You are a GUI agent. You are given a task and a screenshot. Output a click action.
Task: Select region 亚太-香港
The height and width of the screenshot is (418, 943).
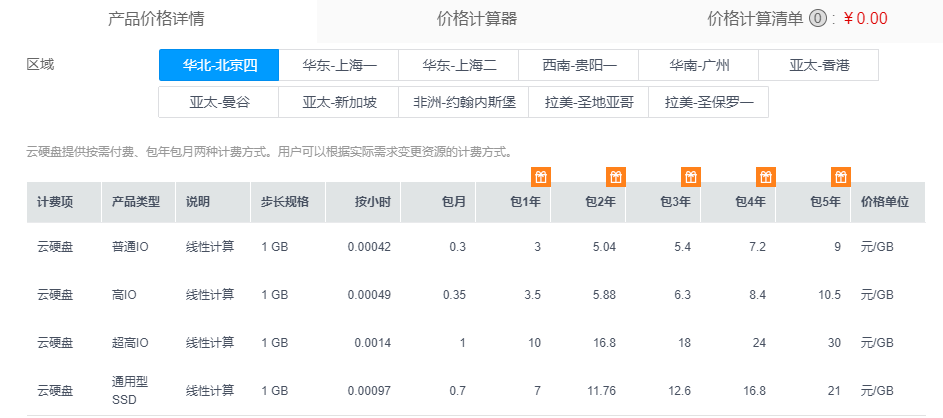[819, 65]
